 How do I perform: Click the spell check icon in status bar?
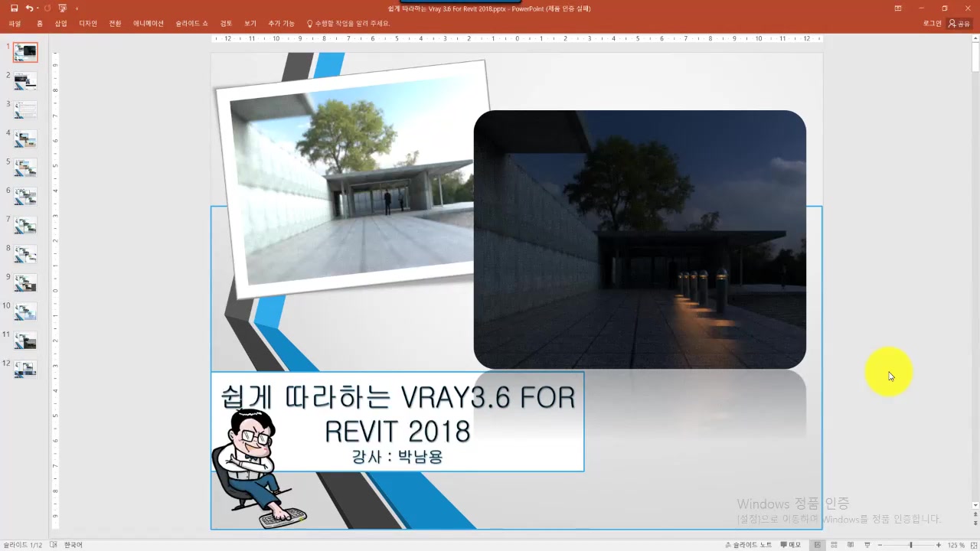point(54,545)
